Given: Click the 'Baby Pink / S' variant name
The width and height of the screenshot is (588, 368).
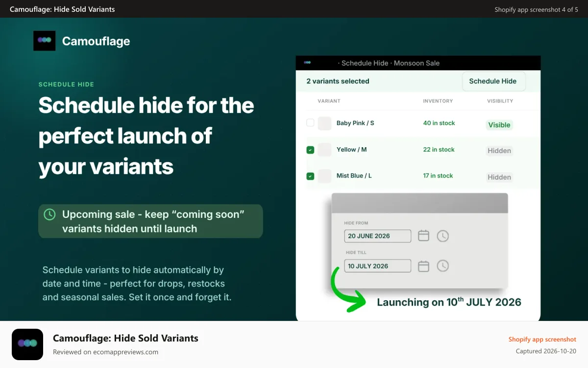Looking at the screenshot, I should (355, 123).
